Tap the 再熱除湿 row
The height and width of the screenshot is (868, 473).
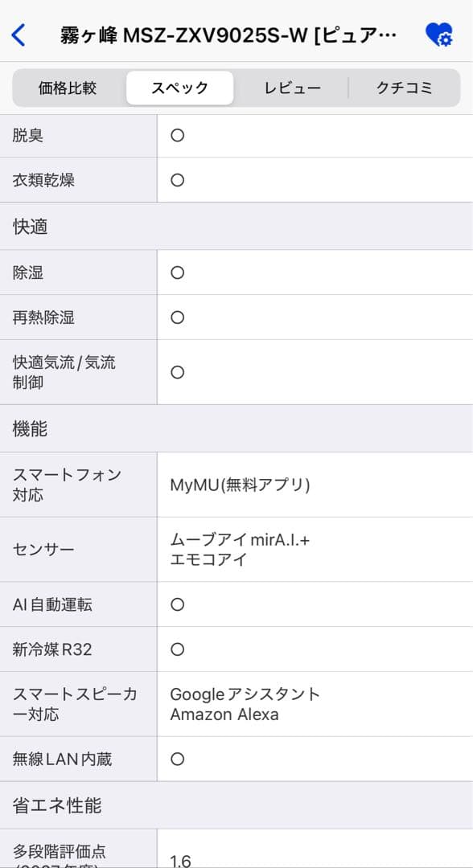point(76,317)
